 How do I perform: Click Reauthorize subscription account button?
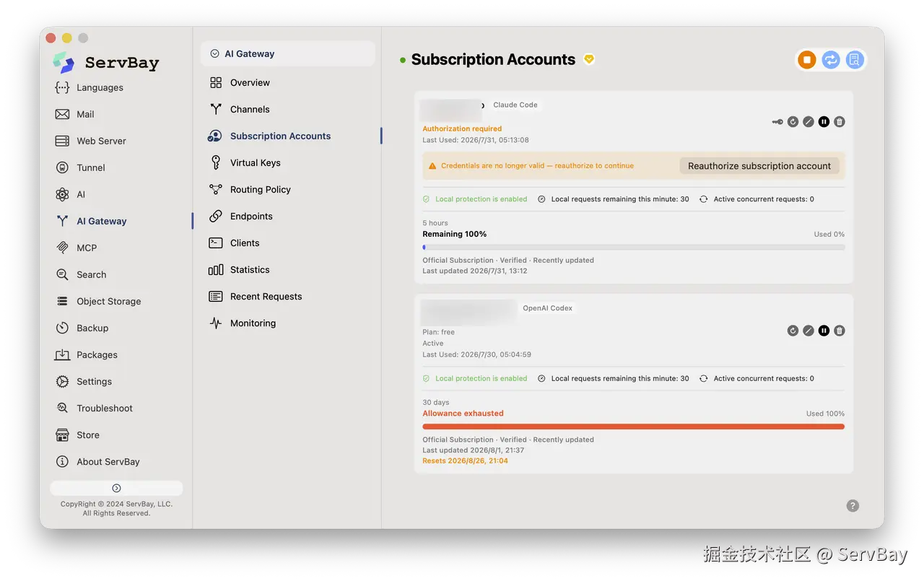pyautogui.click(x=759, y=166)
